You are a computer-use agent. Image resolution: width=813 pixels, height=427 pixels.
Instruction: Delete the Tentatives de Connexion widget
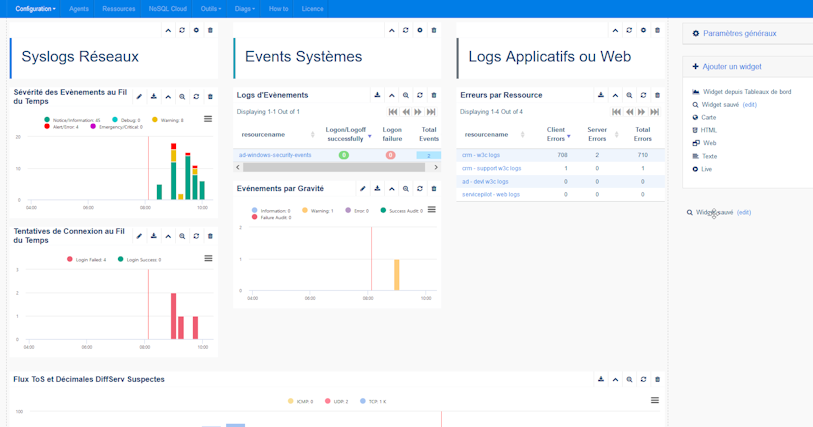[x=210, y=237]
